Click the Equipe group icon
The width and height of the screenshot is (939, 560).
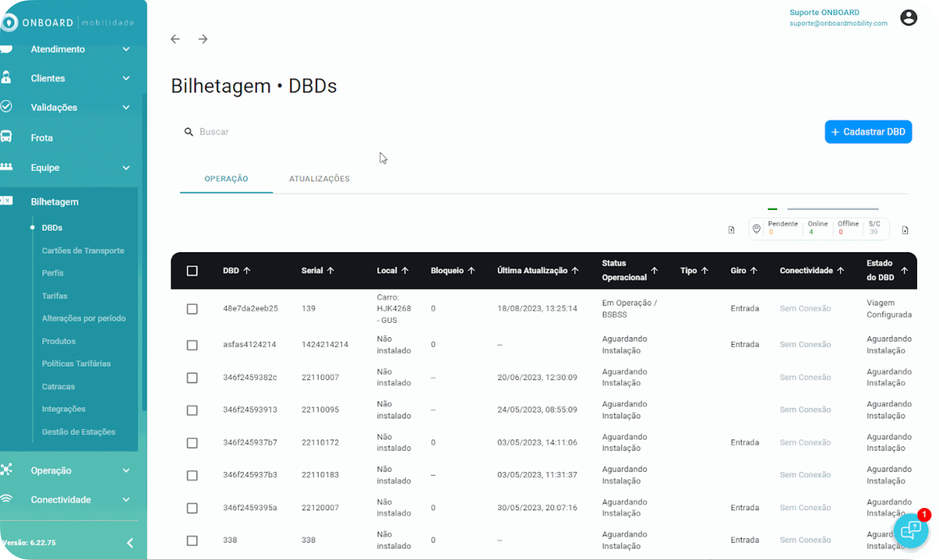tap(6, 166)
